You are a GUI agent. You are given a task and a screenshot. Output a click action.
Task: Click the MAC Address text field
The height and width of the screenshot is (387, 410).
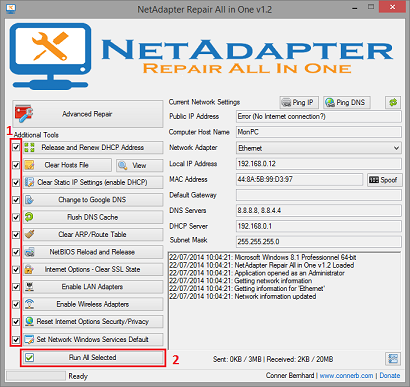(299, 179)
